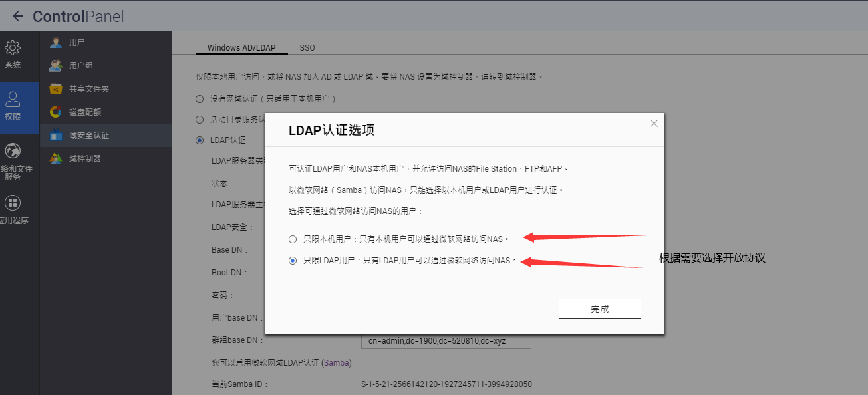Click the 用户组 user group icon
Viewport: 868px width, 395px height.
click(56, 66)
